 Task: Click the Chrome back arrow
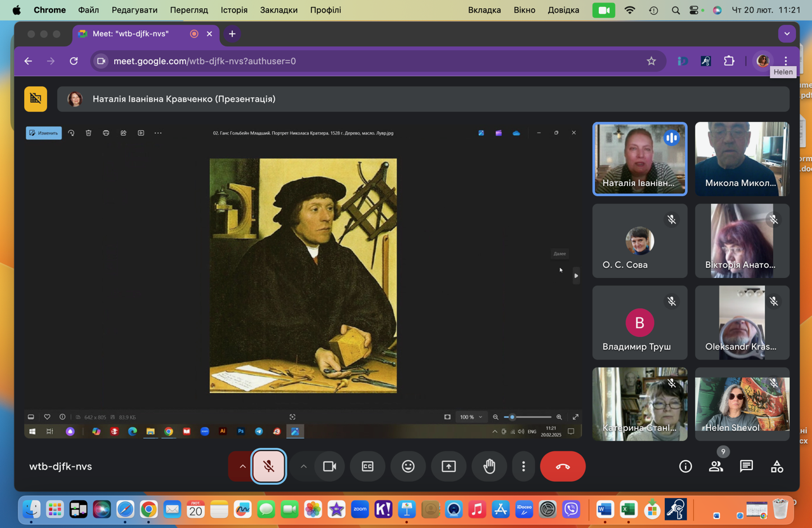pyautogui.click(x=28, y=61)
